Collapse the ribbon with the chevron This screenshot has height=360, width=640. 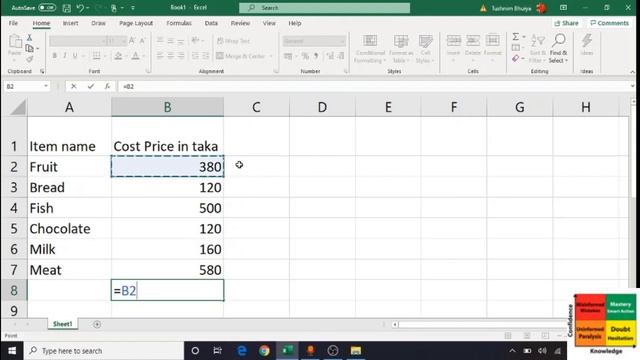(632, 72)
